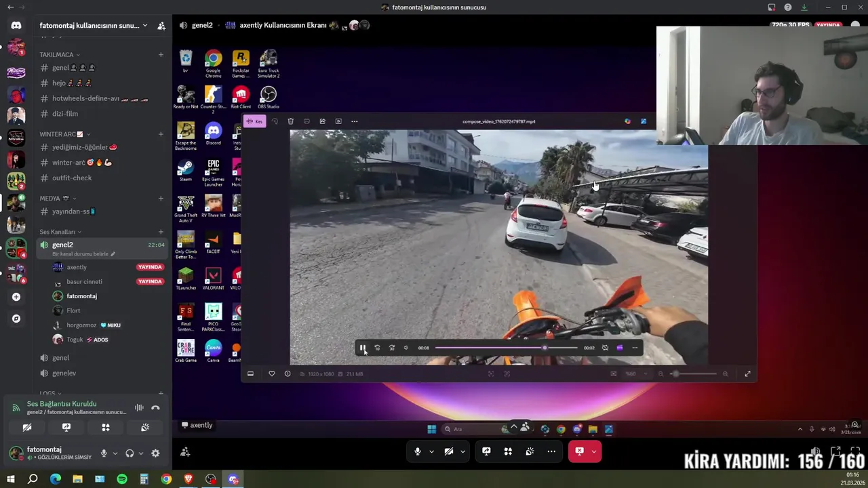This screenshot has height=488, width=868.
Task: Open Discord user settings gear
Action: click(155, 453)
